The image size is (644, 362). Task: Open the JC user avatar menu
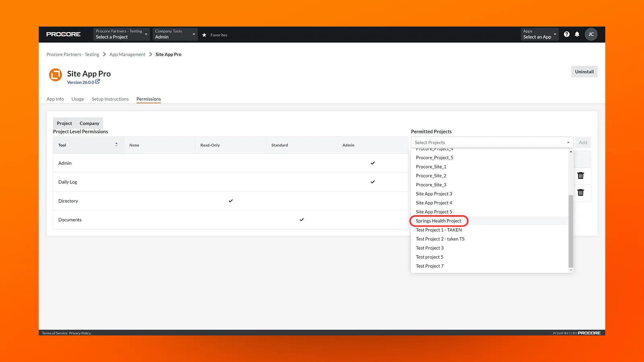(591, 34)
